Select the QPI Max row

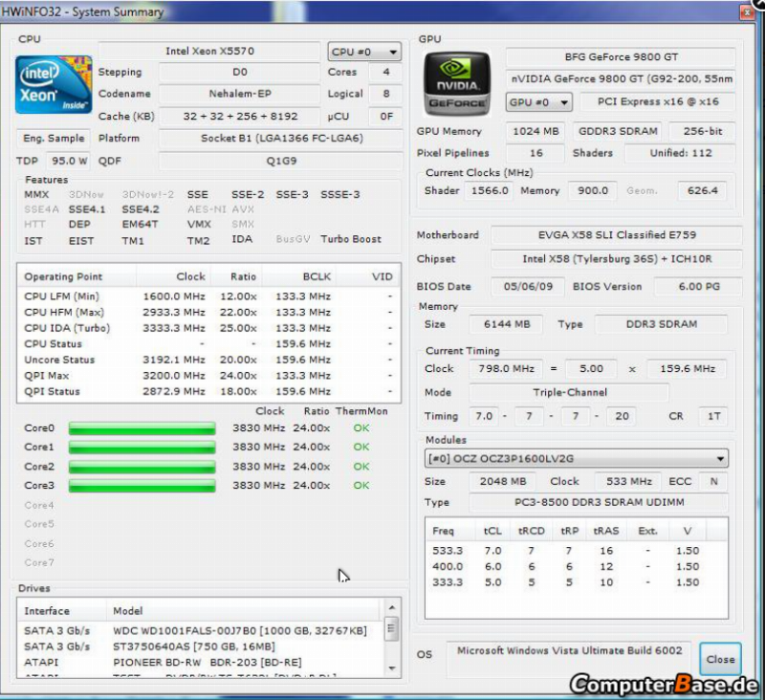click(x=208, y=376)
